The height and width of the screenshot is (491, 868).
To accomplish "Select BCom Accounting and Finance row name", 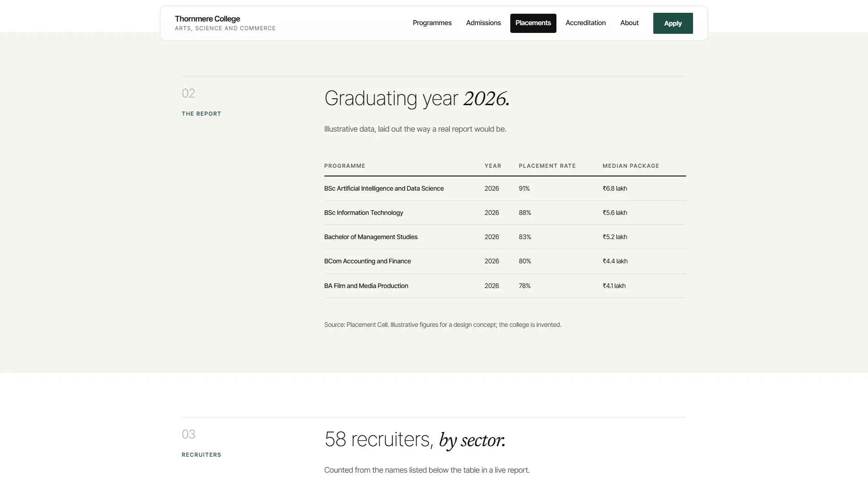I will [x=367, y=261].
